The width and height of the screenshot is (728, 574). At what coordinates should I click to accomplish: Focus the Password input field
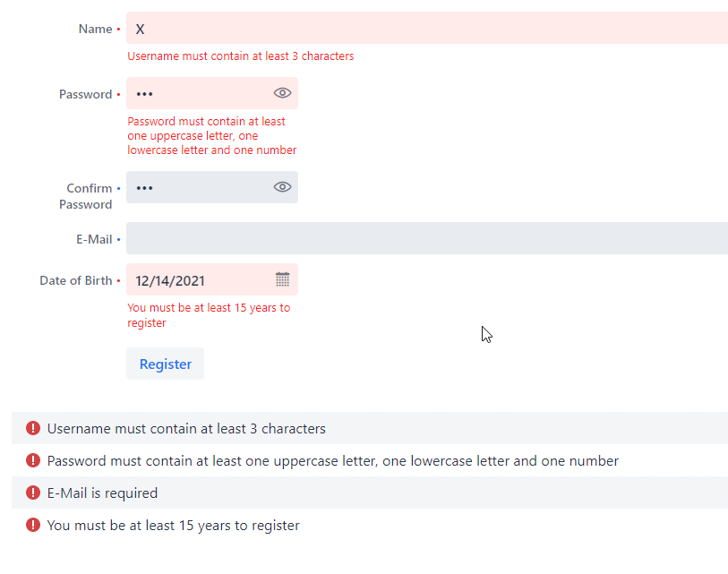pyautogui.click(x=212, y=93)
